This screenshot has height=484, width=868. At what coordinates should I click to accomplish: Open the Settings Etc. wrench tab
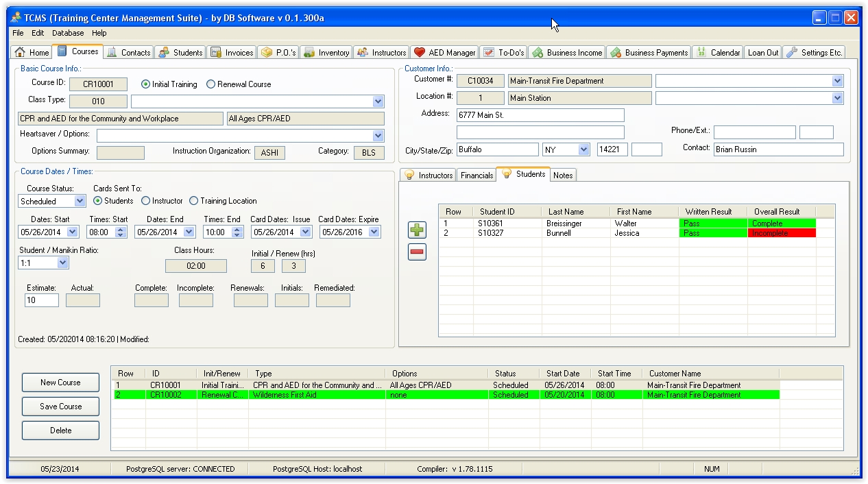pyautogui.click(x=814, y=53)
